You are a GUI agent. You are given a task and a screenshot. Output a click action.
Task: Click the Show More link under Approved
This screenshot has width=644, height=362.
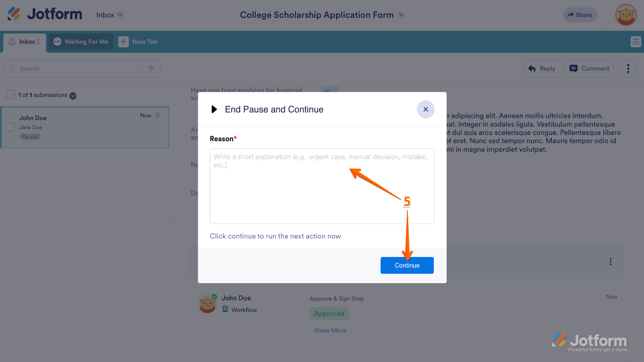tap(330, 330)
